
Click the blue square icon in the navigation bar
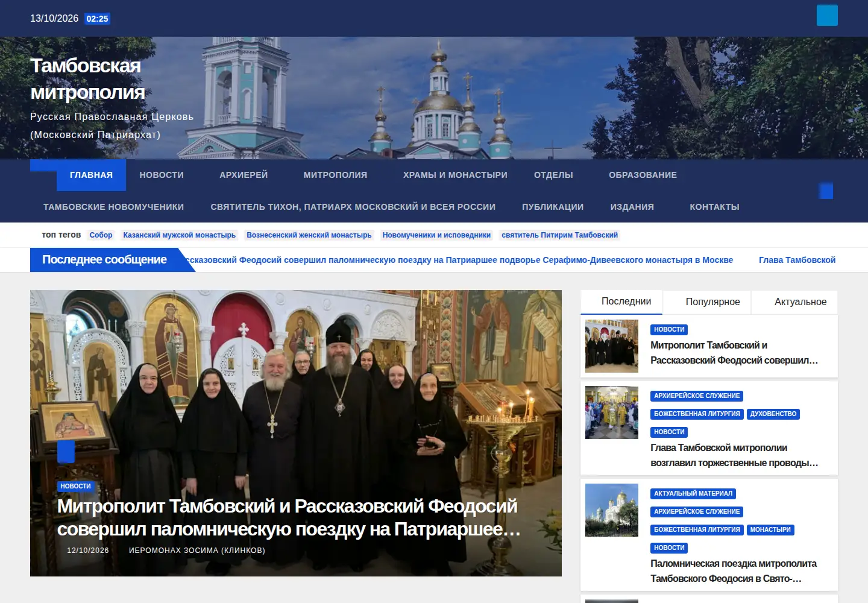click(x=826, y=191)
